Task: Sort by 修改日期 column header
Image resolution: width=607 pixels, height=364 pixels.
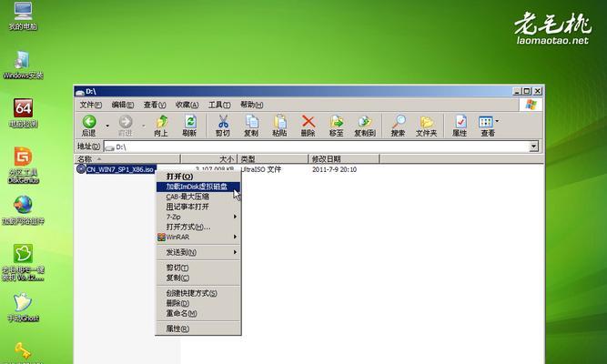Action: (x=344, y=158)
